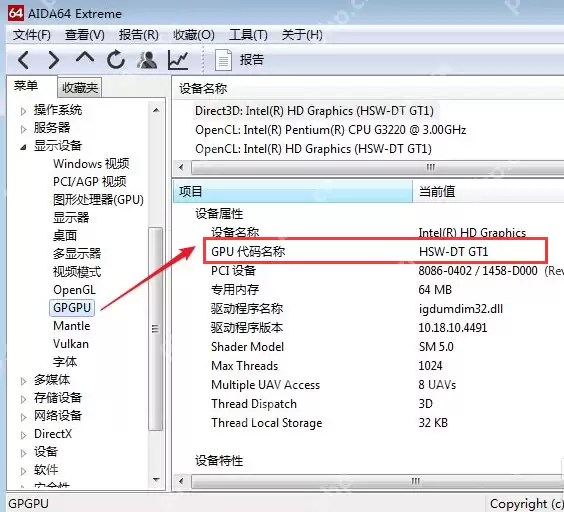Click the 报告 toolbar button label
This screenshot has width=564, height=512.
(x=252, y=60)
